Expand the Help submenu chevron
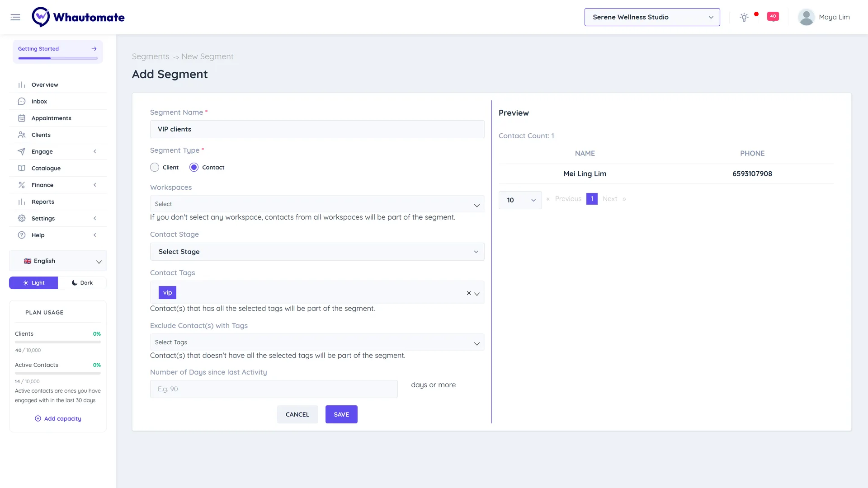The width and height of the screenshot is (868, 488). [95, 235]
